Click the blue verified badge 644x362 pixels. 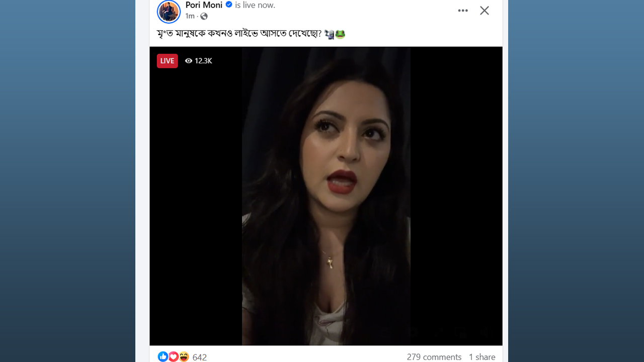coord(229,5)
